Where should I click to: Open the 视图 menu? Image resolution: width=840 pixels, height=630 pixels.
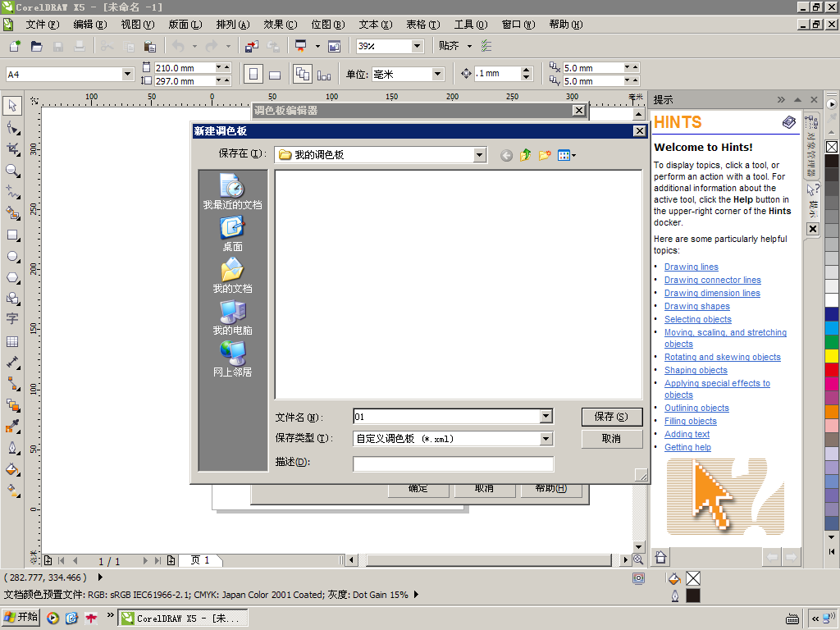(x=138, y=25)
